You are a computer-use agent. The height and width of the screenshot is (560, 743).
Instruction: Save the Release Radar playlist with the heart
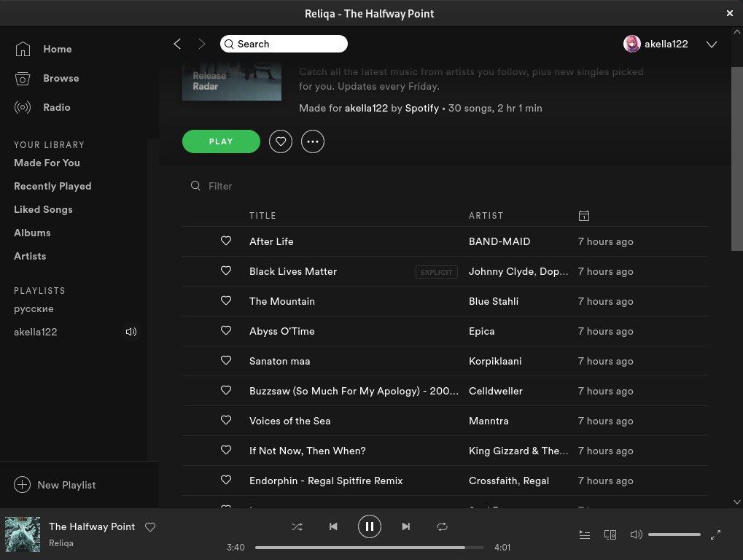click(281, 141)
